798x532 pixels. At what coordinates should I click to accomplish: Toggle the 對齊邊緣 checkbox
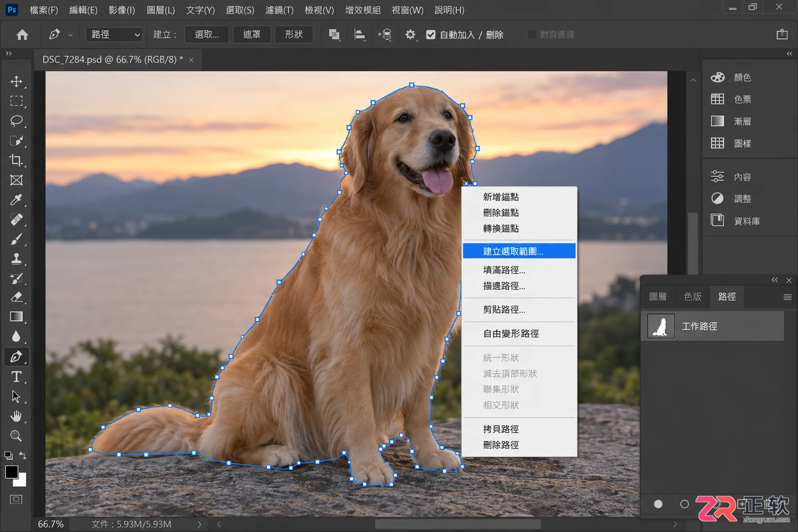point(532,35)
